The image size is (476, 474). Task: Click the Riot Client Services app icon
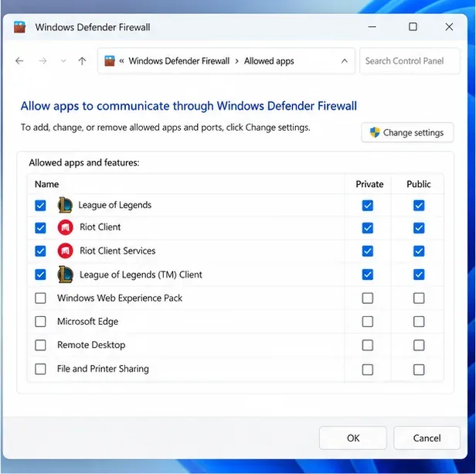tap(65, 251)
